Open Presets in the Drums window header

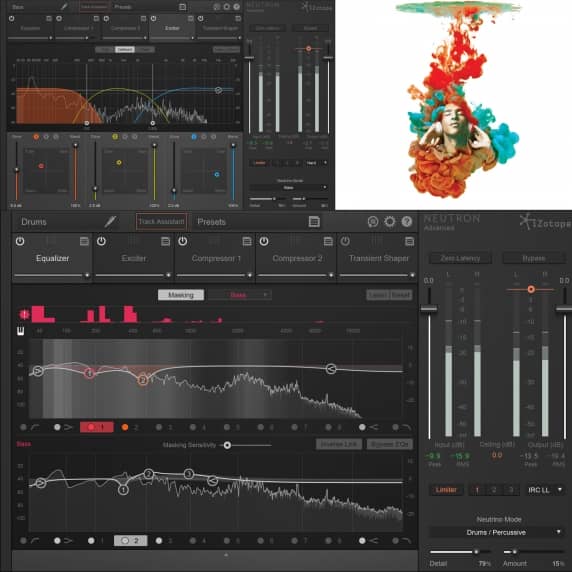(x=212, y=222)
